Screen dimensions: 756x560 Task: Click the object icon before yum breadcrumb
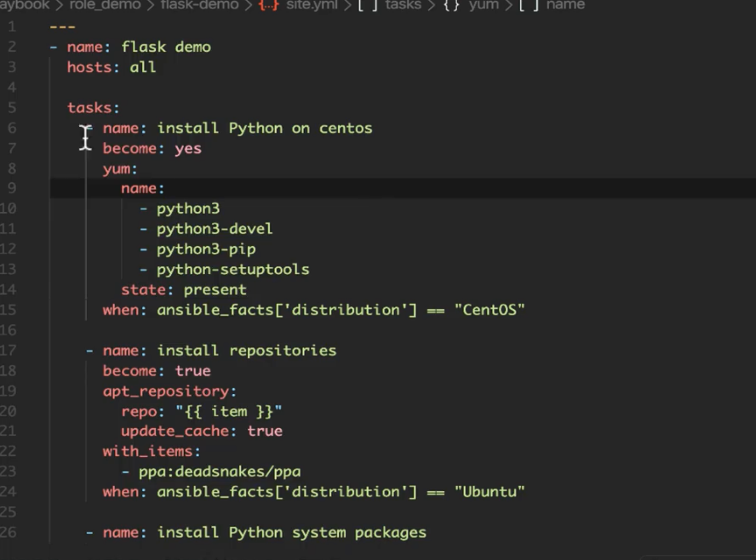click(451, 5)
